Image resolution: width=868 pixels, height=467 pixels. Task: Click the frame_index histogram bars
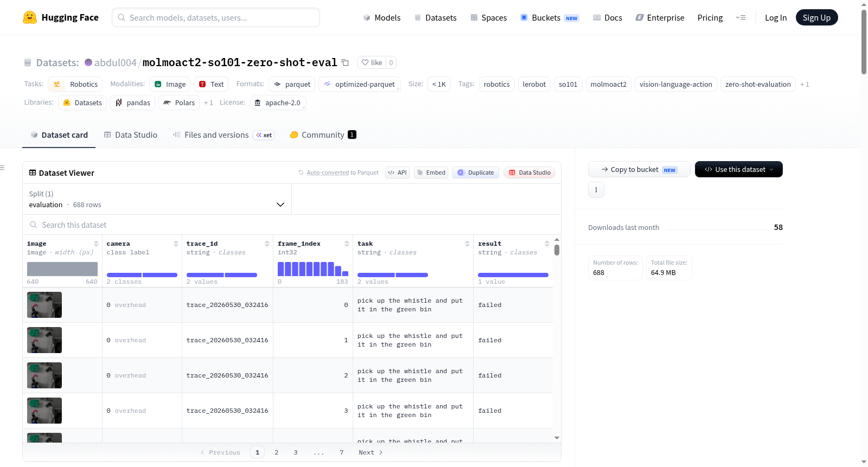click(313, 269)
